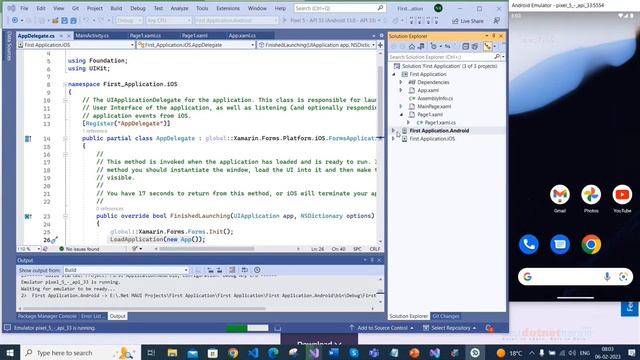Viewport: 640px width, 360px height.
Task: Click the Windows Start button
Action: pyautogui.click(x=10, y=353)
